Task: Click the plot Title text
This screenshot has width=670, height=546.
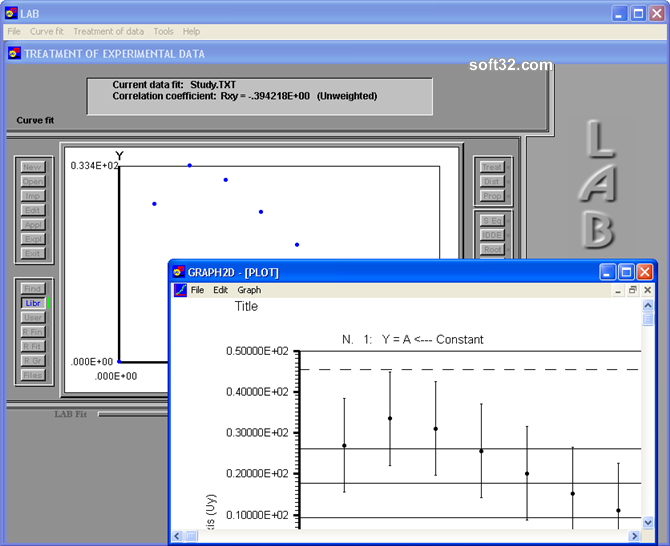Action: [x=246, y=306]
